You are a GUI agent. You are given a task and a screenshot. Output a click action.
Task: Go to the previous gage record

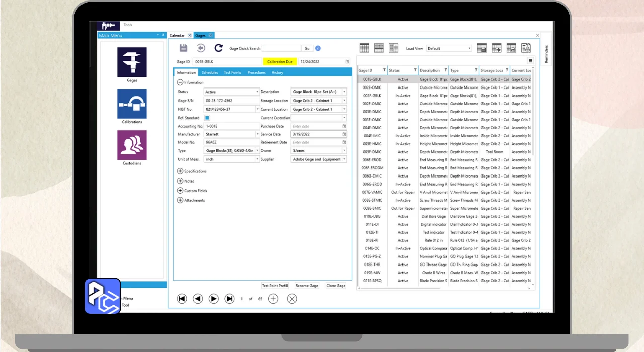tap(198, 299)
